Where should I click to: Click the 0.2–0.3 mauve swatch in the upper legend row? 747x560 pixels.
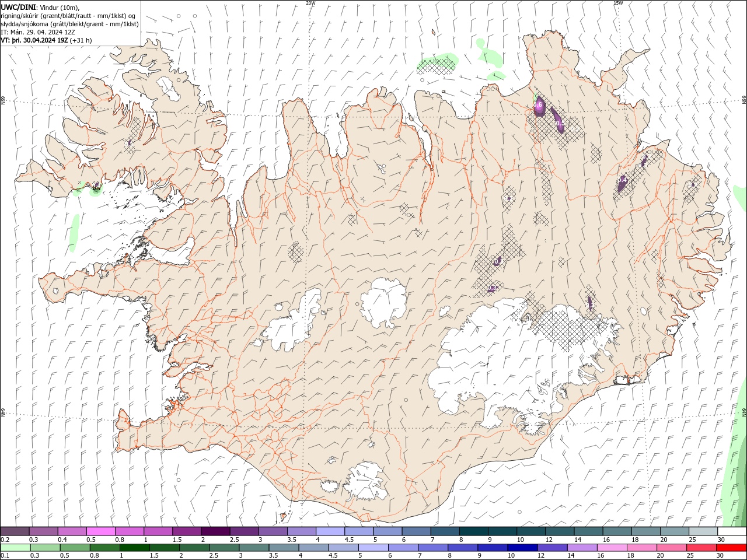pyautogui.click(x=15, y=531)
